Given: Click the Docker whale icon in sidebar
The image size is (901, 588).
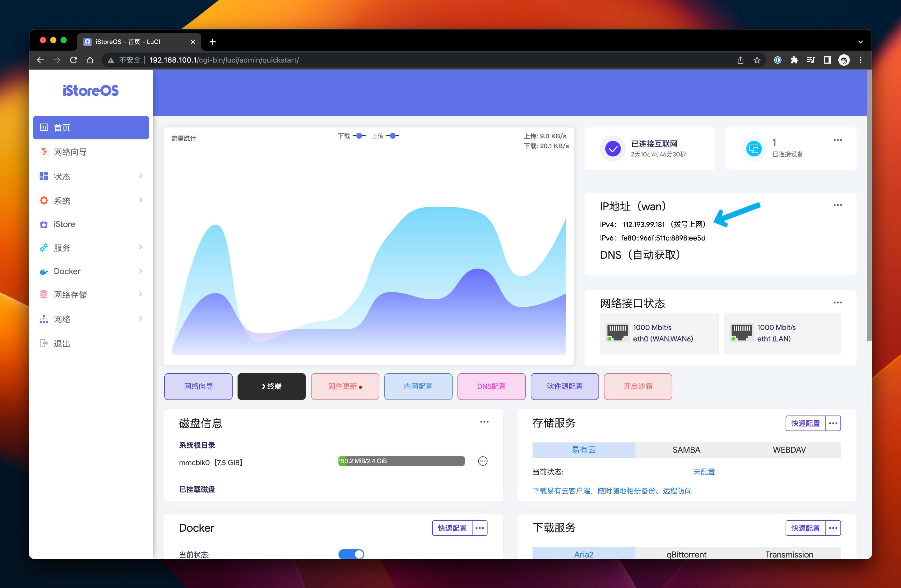Looking at the screenshot, I should click(x=44, y=271).
